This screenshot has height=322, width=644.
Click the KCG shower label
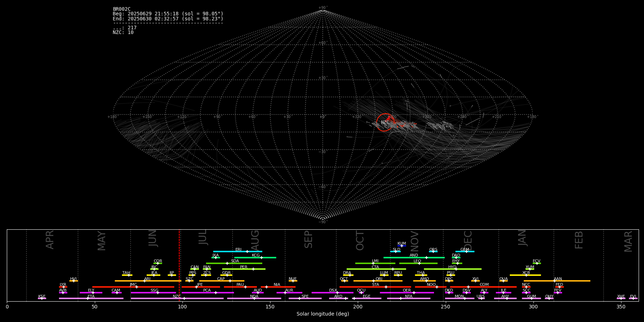(x=256, y=255)
